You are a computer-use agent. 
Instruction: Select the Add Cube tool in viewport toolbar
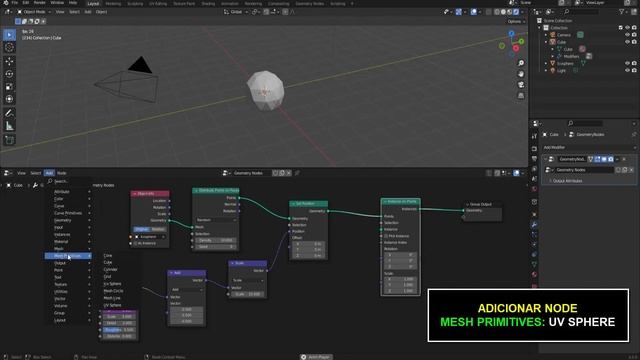click(x=9, y=140)
